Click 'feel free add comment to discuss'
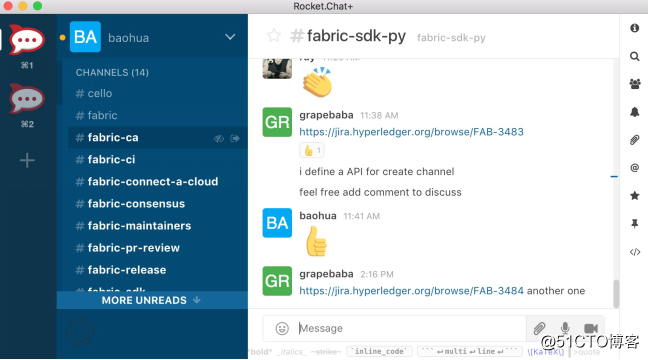The width and height of the screenshot is (649, 360). click(380, 192)
